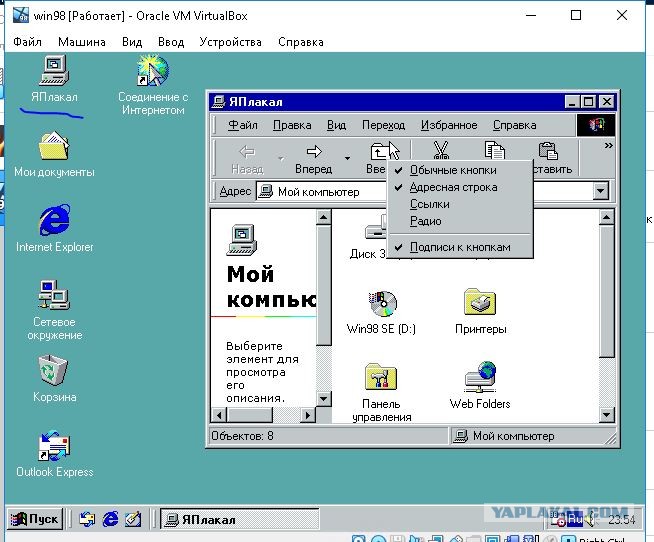Enable Ссылки toolbar in context menu
654x542 pixels.
click(460, 204)
